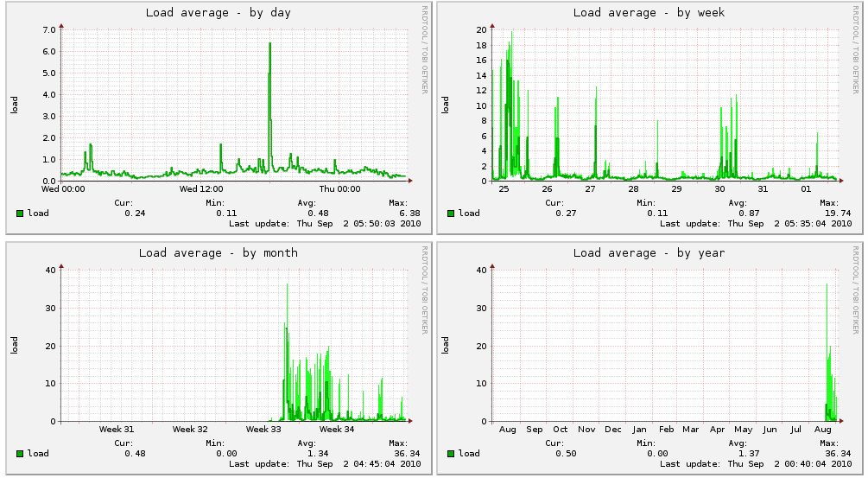Click the green load swatch in week graph legend

click(x=451, y=214)
